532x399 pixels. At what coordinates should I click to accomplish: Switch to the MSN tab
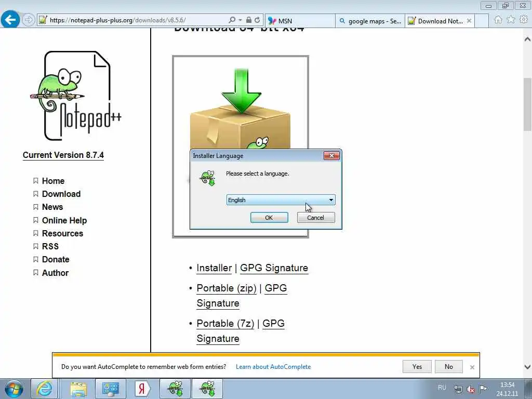[x=300, y=21]
